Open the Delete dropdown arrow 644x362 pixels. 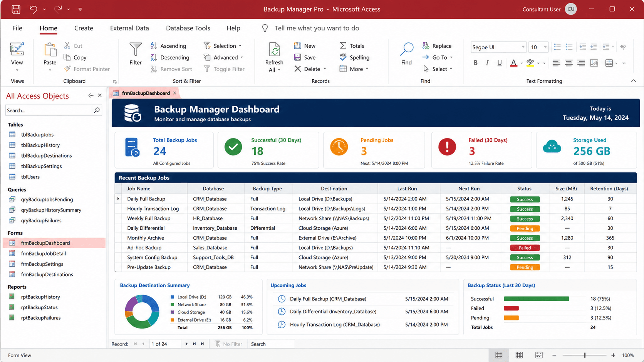325,69
